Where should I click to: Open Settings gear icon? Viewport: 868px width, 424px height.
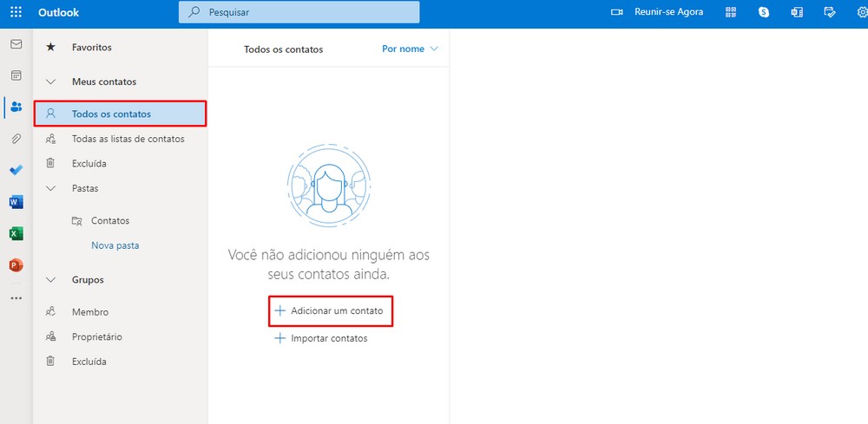[862, 12]
